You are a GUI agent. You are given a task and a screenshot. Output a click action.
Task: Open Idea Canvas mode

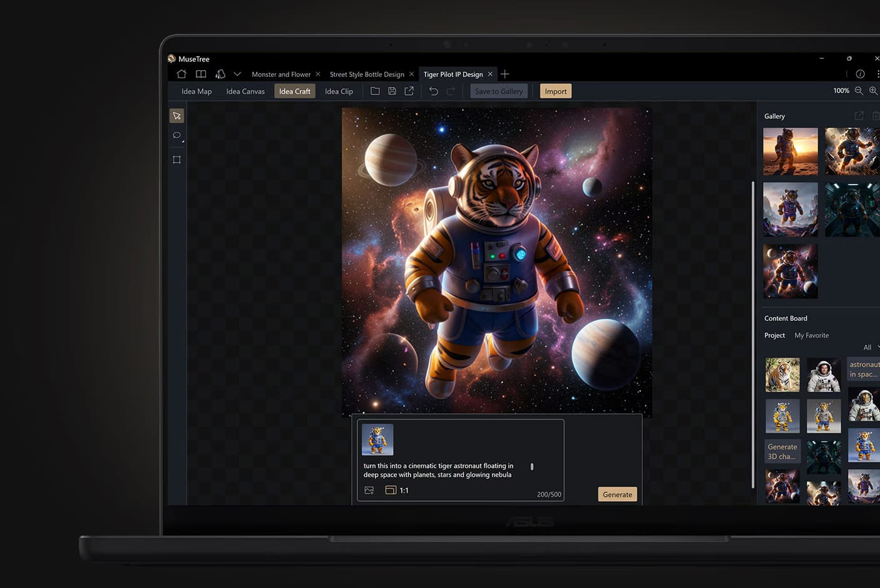coord(245,91)
